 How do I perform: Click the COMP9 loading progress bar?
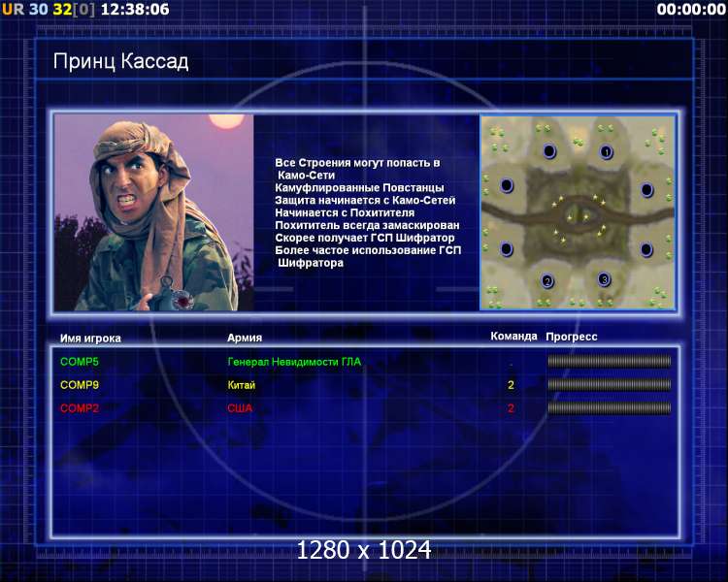[610, 384]
